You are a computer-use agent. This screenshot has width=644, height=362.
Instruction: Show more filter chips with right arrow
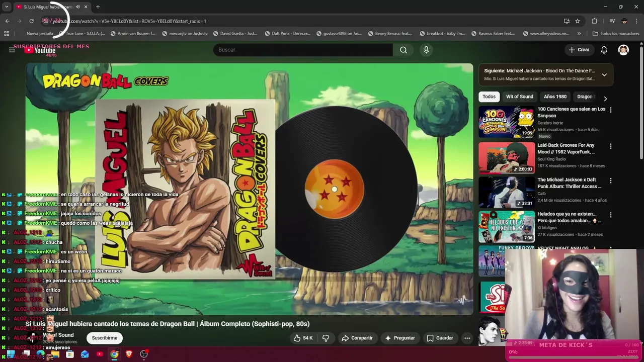point(605,99)
